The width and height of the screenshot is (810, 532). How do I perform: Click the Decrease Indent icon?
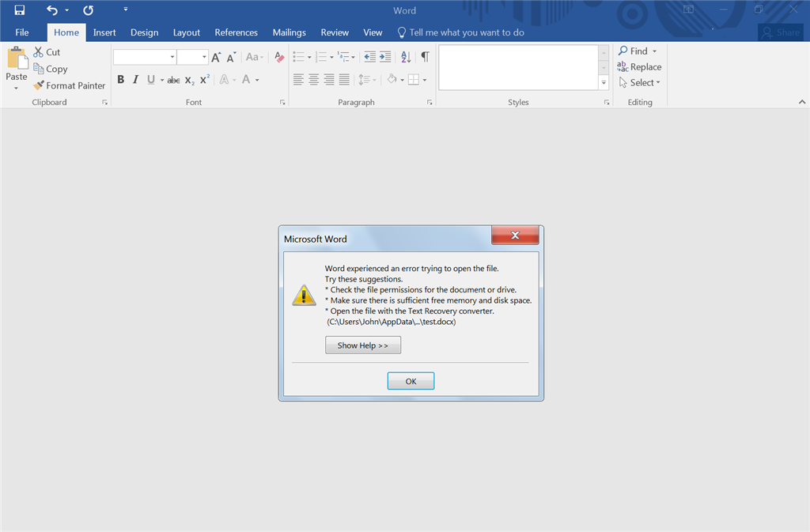coord(370,57)
